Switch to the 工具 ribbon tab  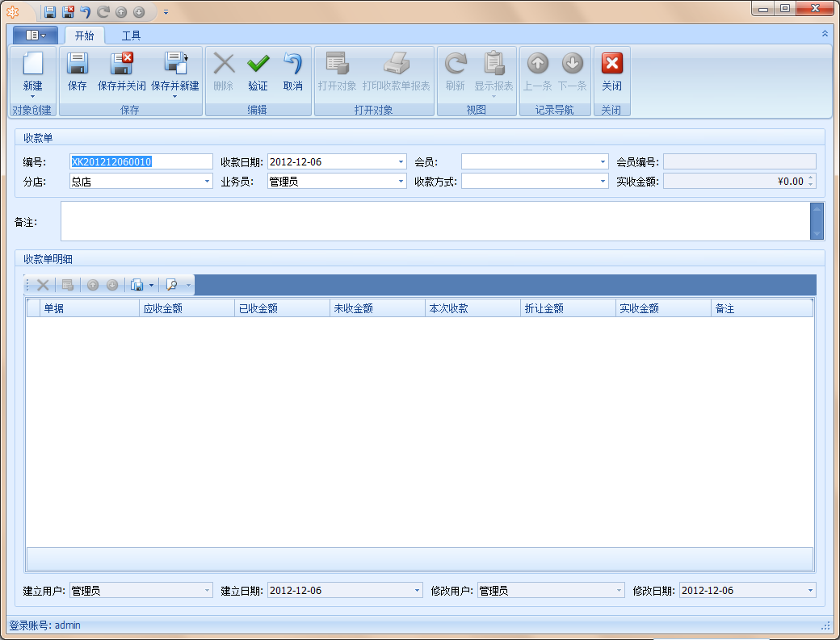[x=131, y=36]
